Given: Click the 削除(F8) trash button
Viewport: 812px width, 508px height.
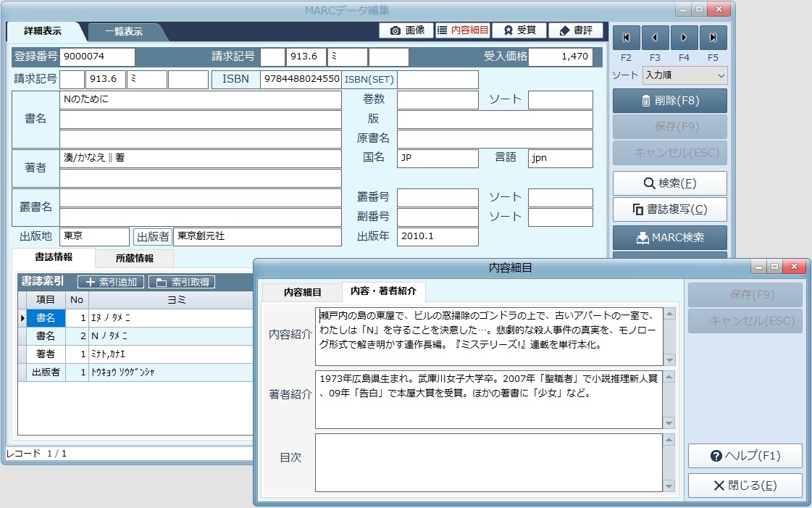Looking at the screenshot, I should [x=670, y=101].
